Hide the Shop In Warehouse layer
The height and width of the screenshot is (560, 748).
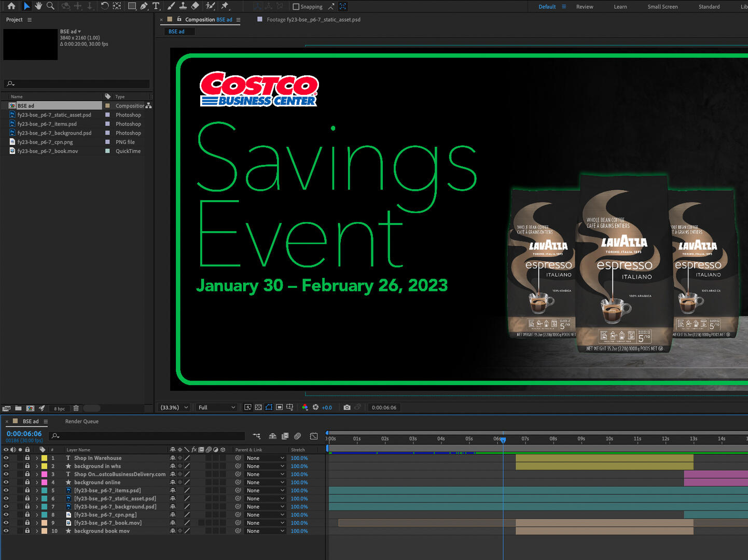(x=6, y=458)
